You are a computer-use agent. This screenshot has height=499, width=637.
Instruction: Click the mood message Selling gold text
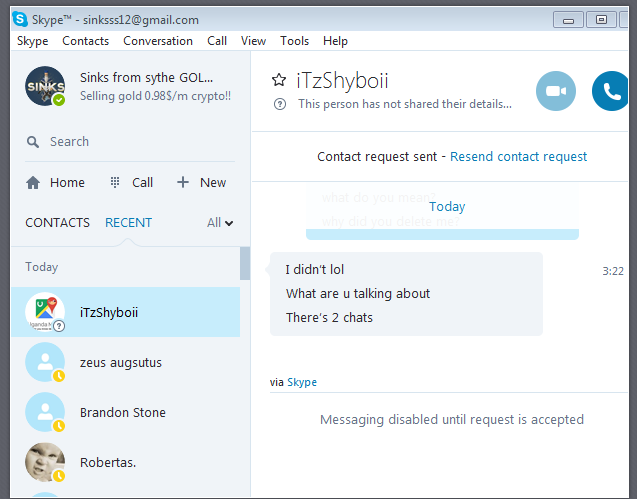click(x=155, y=96)
